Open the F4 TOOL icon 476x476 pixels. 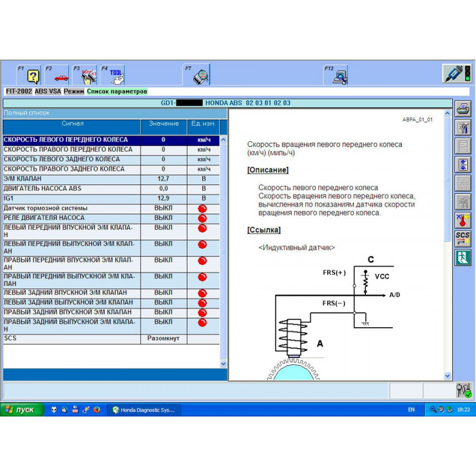pos(116,76)
